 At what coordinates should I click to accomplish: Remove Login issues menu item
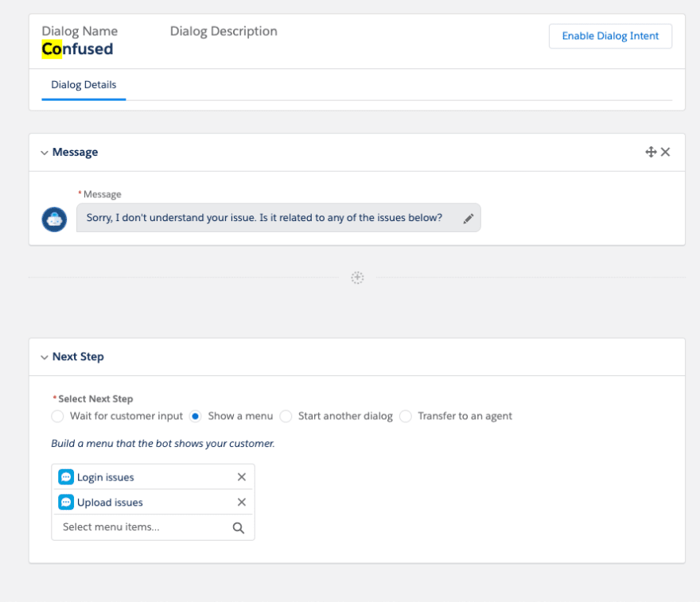(242, 477)
